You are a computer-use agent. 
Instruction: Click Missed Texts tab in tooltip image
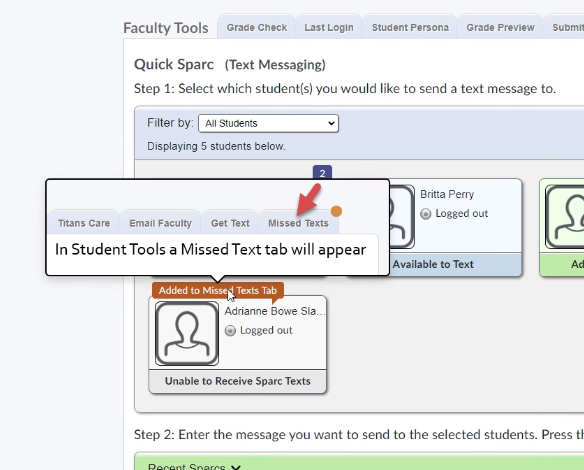pos(298,223)
